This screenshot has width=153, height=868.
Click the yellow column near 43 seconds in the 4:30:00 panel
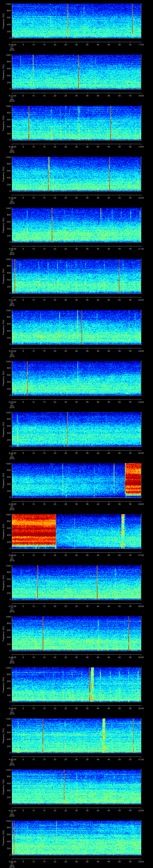(104, 735)
